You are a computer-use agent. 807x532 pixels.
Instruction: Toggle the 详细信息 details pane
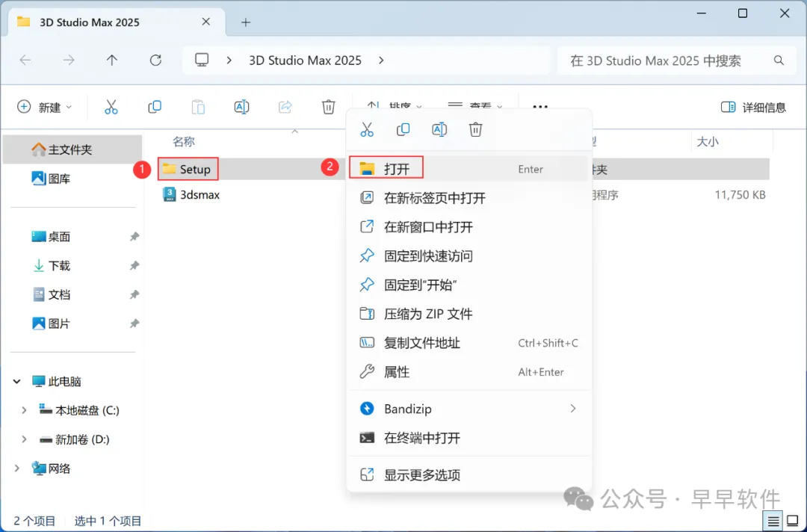coord(753,107)
